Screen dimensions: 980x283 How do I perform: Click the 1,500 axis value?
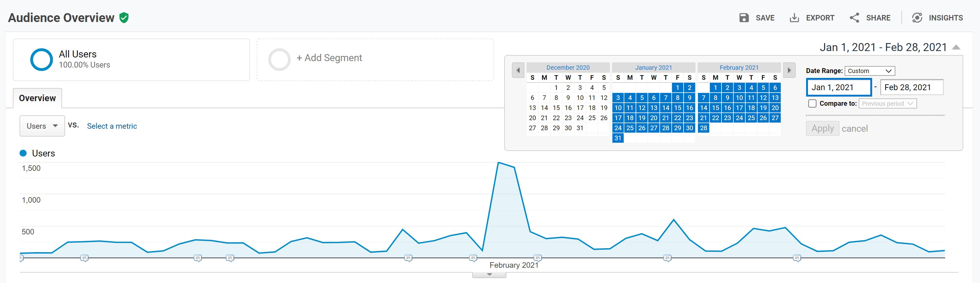(31, 168)
